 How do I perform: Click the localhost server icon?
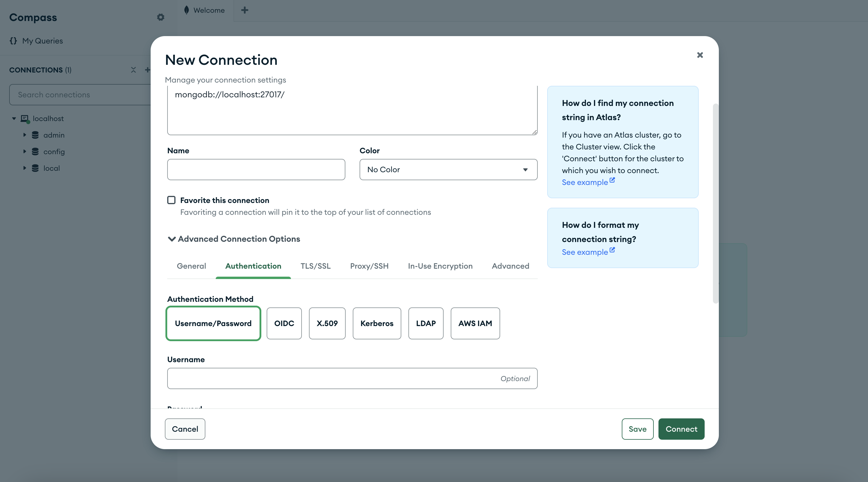(25, 119)
